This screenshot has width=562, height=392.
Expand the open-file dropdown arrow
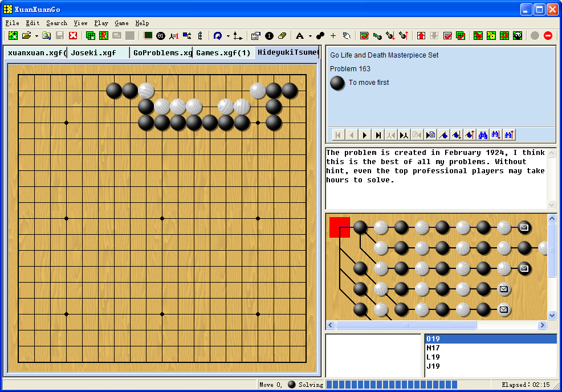coord(36,36)
